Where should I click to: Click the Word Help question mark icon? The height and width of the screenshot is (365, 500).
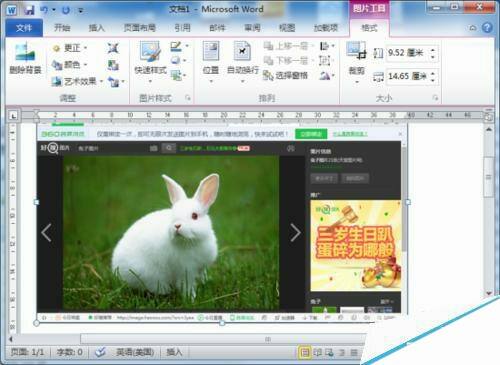tap(487, 28)
